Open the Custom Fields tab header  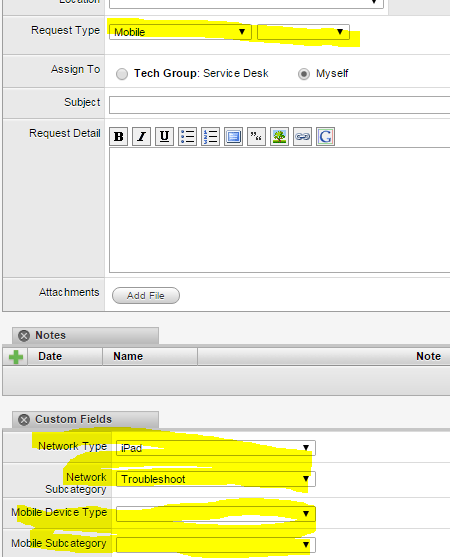[x=85, y=420]
